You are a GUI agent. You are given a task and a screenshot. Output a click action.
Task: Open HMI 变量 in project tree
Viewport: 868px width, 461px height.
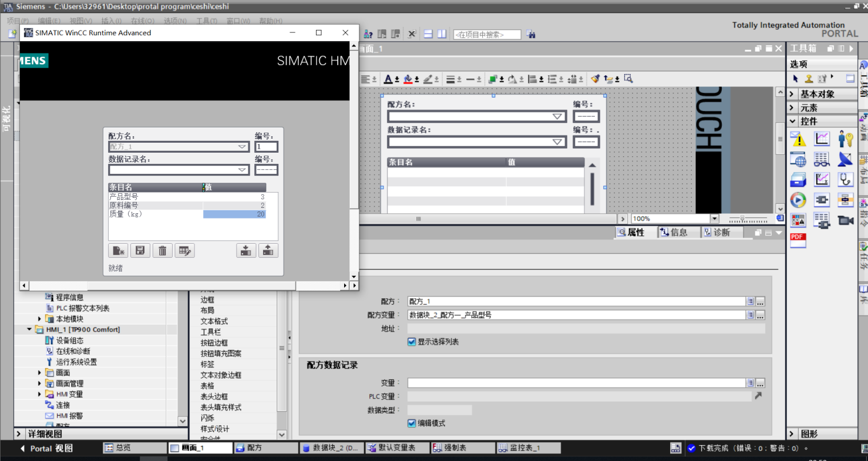(69, 394)
